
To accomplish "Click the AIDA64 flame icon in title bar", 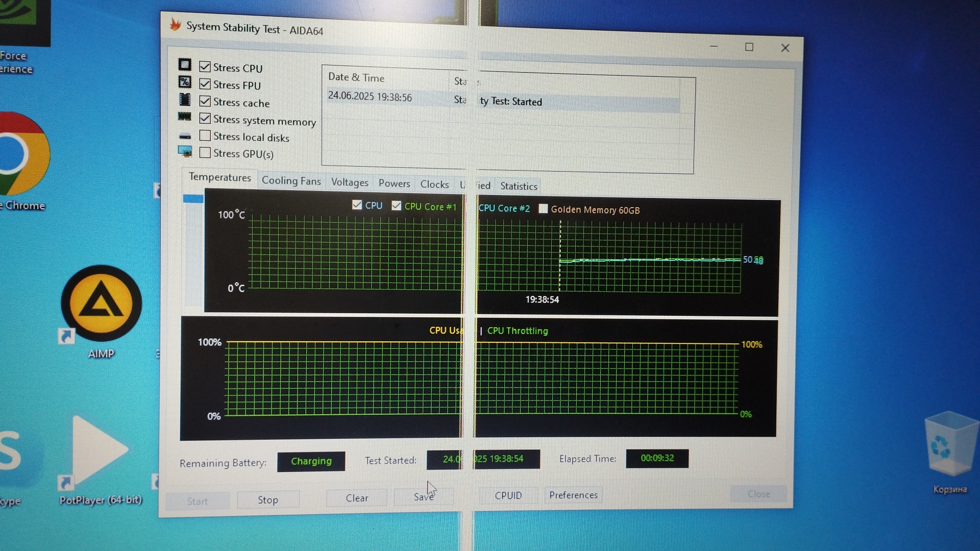I will 176,24.
